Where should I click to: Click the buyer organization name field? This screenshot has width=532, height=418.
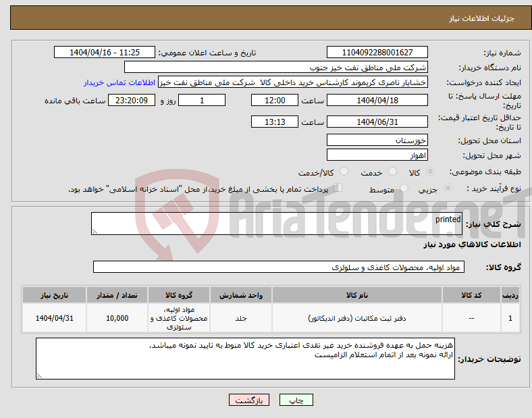pos(276,67)
